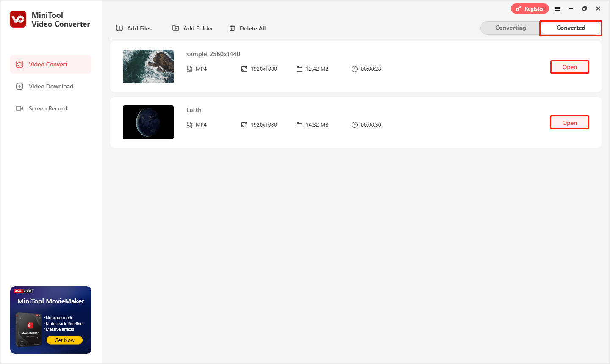
Task: Click the sample_2560x1440 file name
Action: coord(213,54)
